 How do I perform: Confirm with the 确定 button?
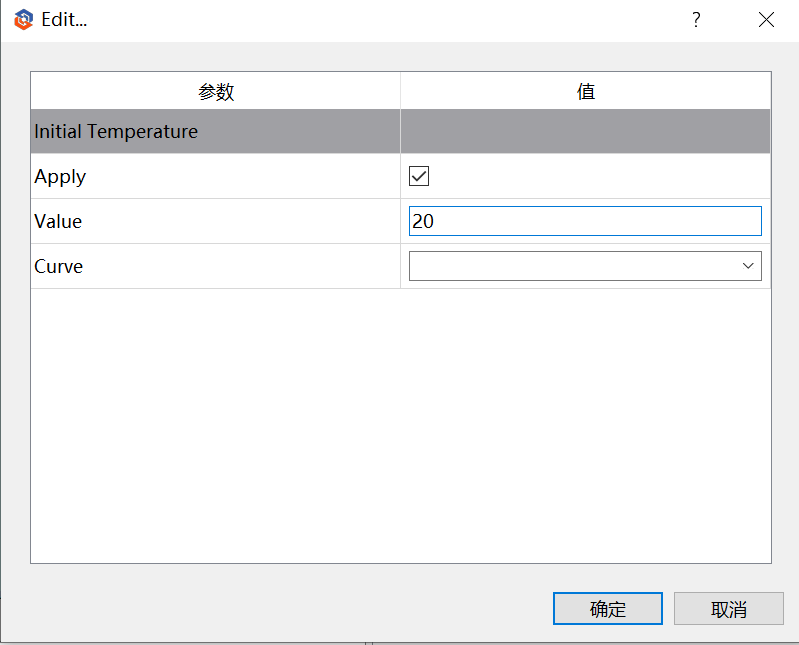click(607, 608)
